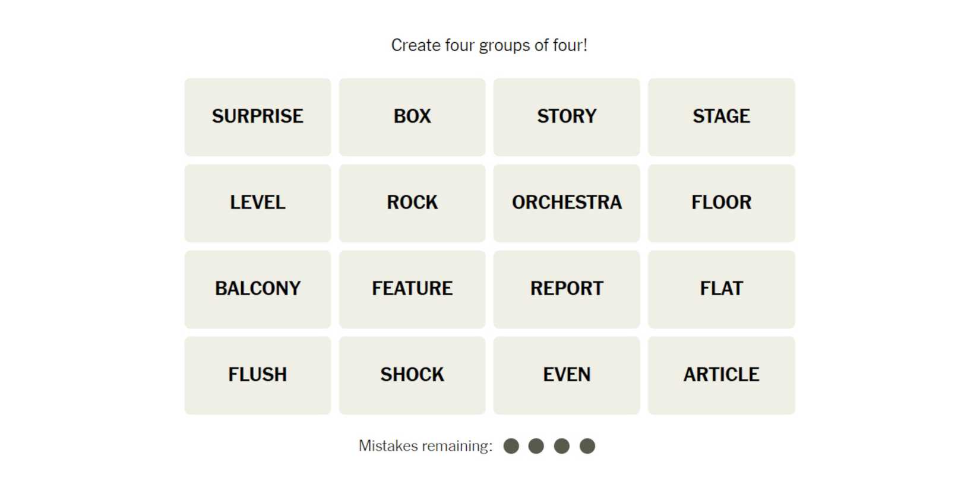
Task: Select the ORCHESTRA tile
Action: tap(567, 203)
